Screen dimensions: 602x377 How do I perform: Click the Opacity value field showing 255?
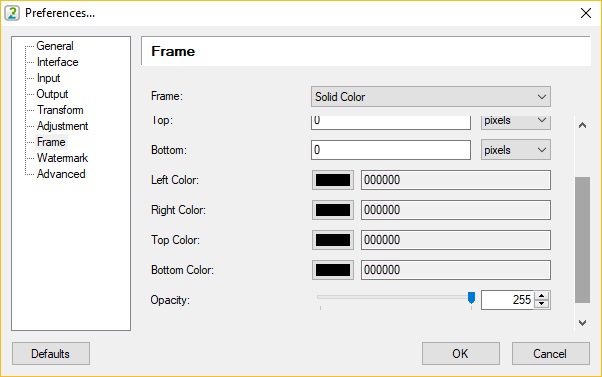pyautogui.click(x=508, y=300)
